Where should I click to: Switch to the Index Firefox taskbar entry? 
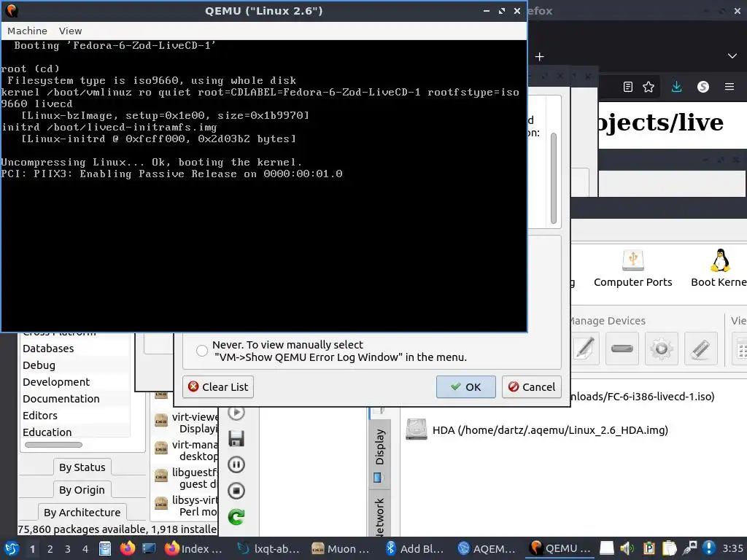pos(194,549)
